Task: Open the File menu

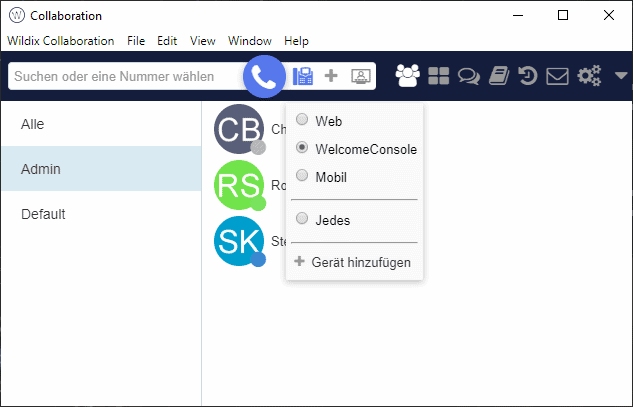Action: (136, 41)
